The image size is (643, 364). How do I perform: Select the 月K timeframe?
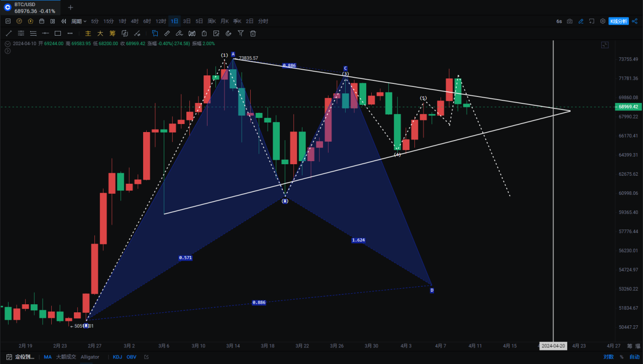tap(224, 21)
